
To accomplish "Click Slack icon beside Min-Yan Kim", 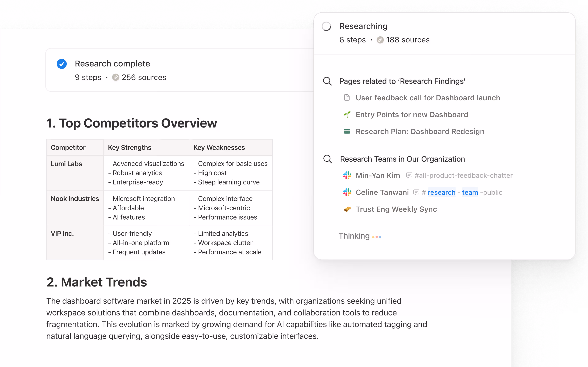I will [347, 175].
